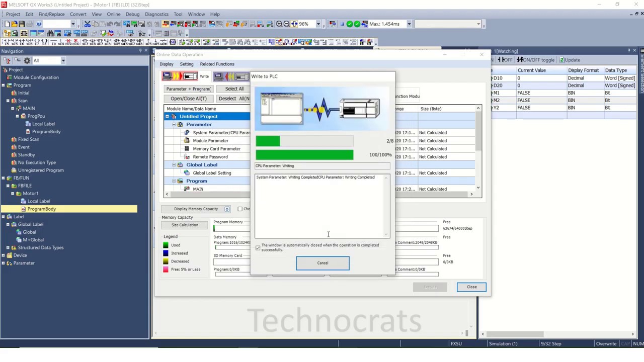Click the Select All button

(234, 88)
